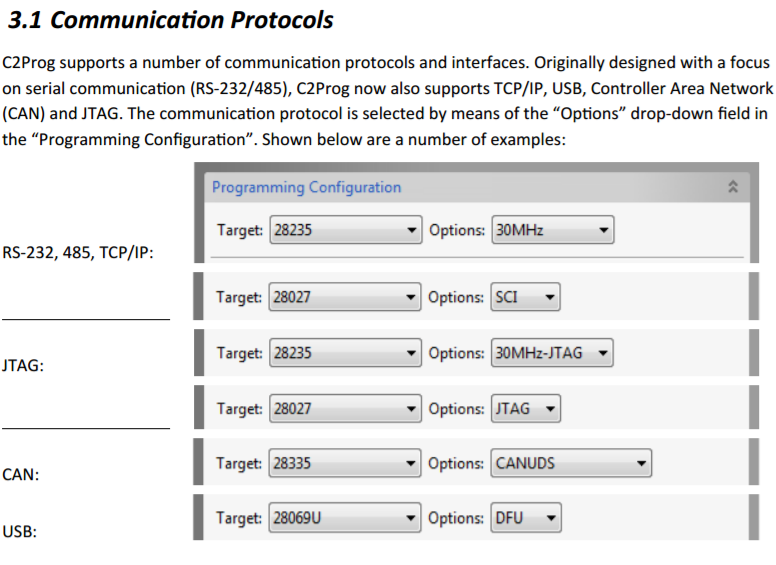
Task: Click the Options label in the CANUDS row
Action: [x=457, y=463]
